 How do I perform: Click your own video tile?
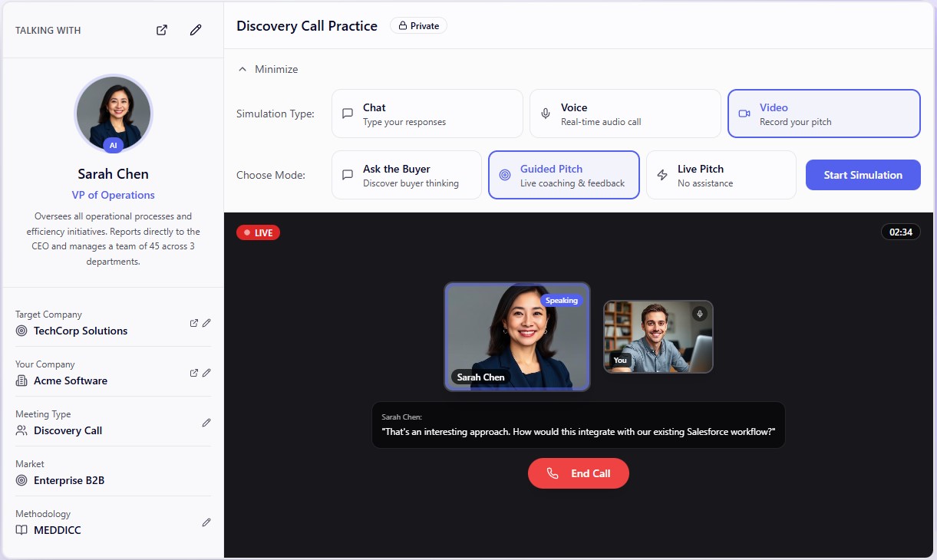click(658, 337)
